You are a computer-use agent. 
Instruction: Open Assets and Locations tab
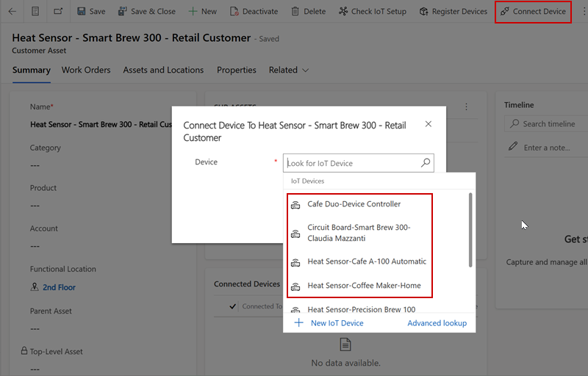(x=163, y=70)
